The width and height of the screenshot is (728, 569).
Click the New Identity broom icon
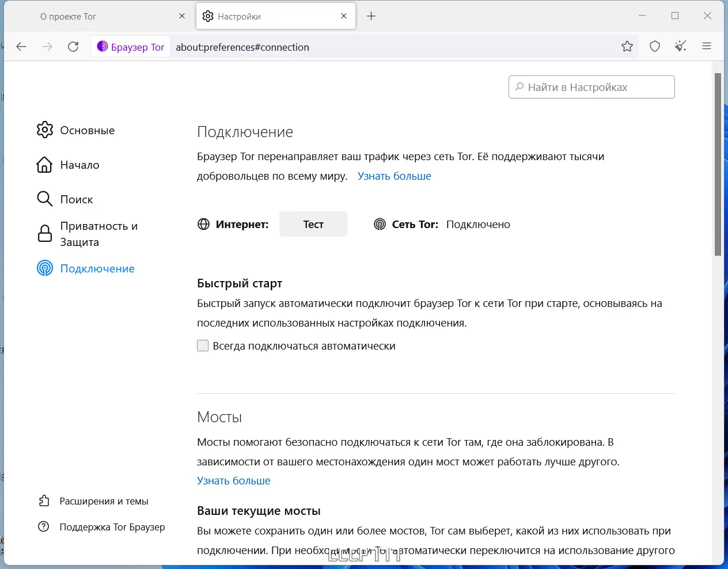click(x=681, y=47)
